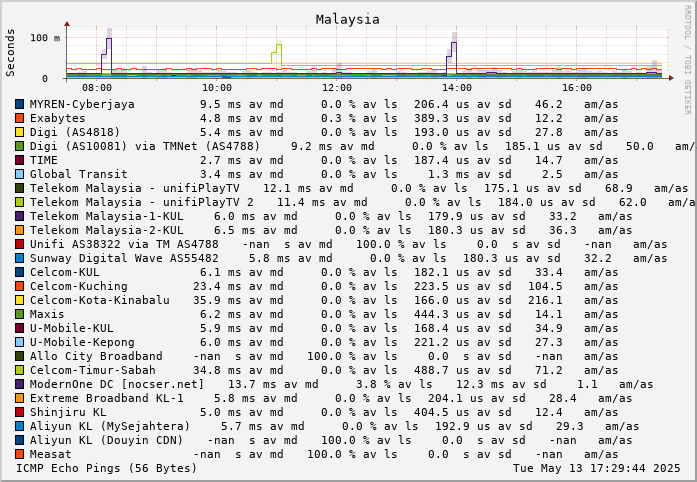Image resolution: width=697 pixels, height=482 pixels.
Task: Click the purple latency spike near 08:00
Action: point(107,53)
